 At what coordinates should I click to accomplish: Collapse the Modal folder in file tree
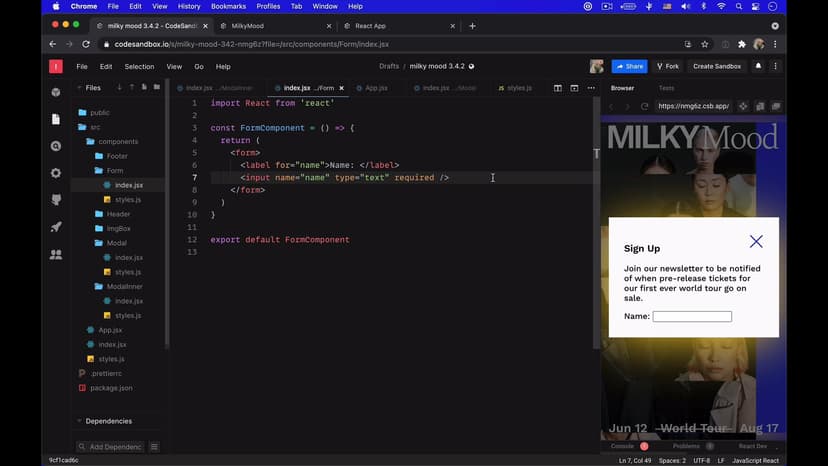pos(116,243)
